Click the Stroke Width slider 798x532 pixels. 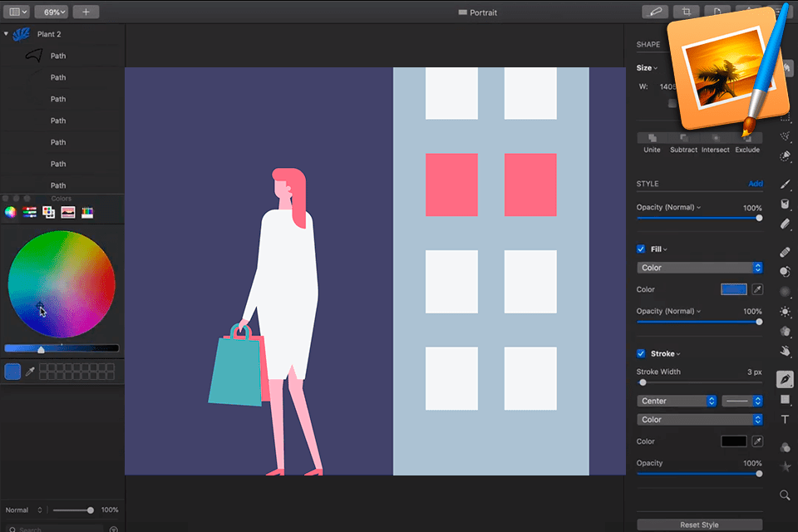point(699,382)
